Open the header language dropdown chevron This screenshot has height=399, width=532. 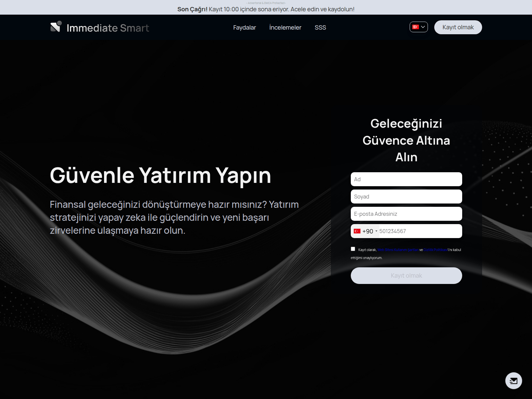tap(423, 27)
